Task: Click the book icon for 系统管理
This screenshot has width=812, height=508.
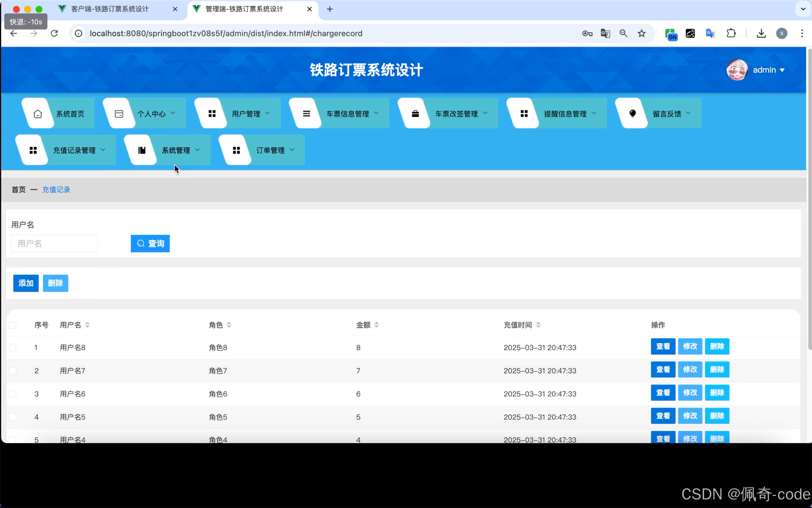Action: [142, 150]
